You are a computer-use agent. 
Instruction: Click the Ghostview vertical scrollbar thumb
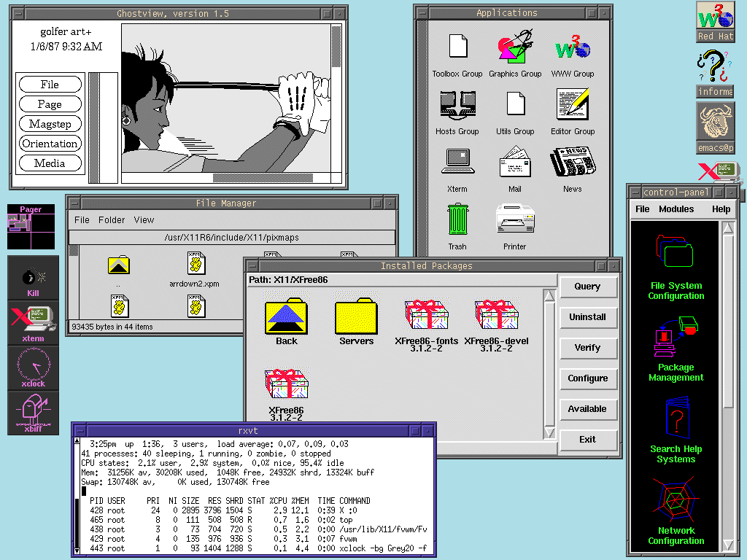pos(336,47)
